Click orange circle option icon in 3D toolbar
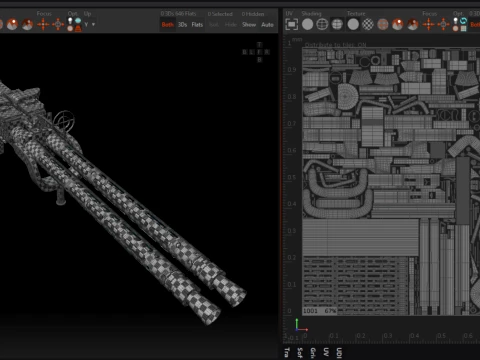Viewport: 480px width, 360px height. (70, 29)
